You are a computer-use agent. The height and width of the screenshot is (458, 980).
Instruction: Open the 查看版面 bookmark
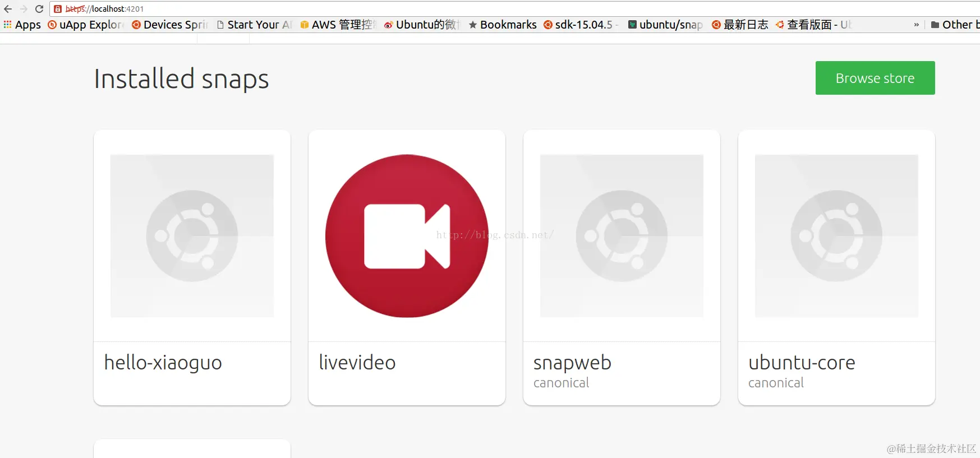tap(814, 25)
